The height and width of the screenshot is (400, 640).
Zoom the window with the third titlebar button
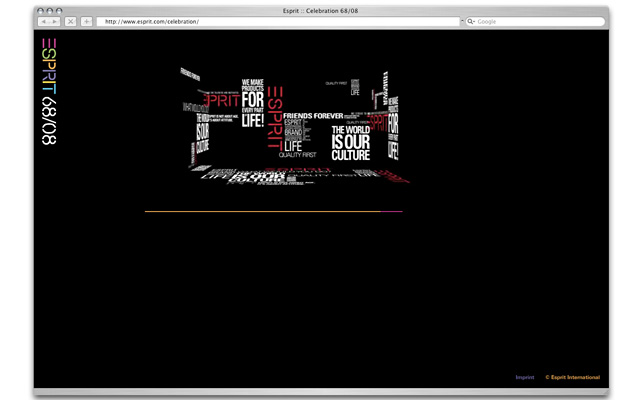pyautogui.click(x=59, y=11)
